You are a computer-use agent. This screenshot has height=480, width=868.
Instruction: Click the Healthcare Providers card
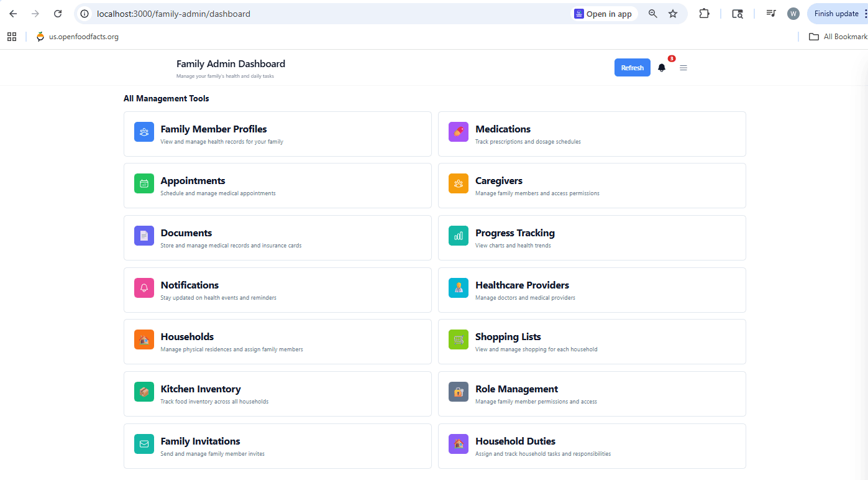[x=592, y=290]
